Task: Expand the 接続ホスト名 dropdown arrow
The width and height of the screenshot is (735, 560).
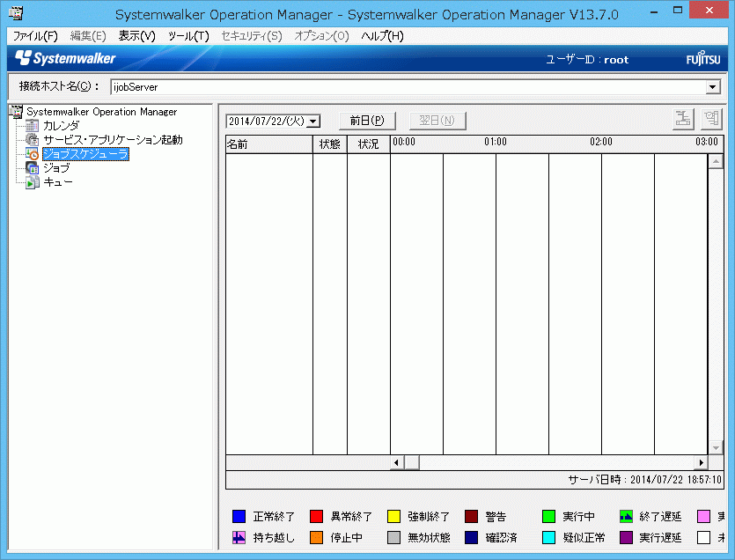Action: pos(713,87)
